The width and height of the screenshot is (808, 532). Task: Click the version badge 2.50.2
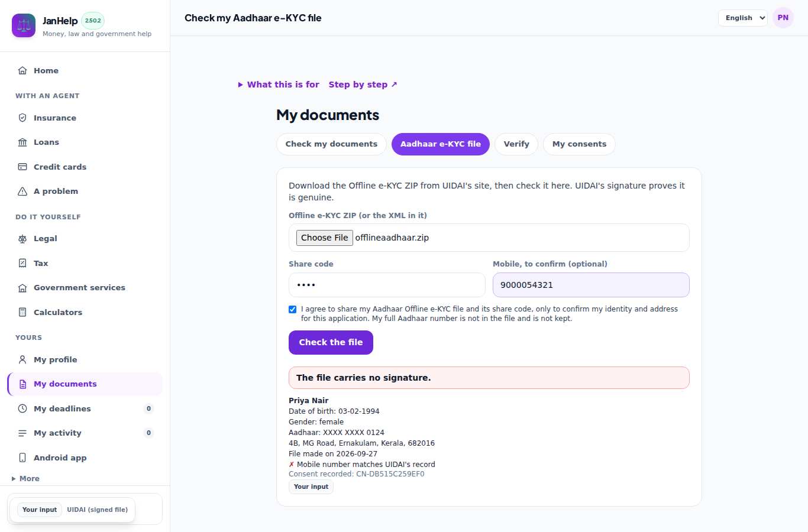[x=93, y=21]
